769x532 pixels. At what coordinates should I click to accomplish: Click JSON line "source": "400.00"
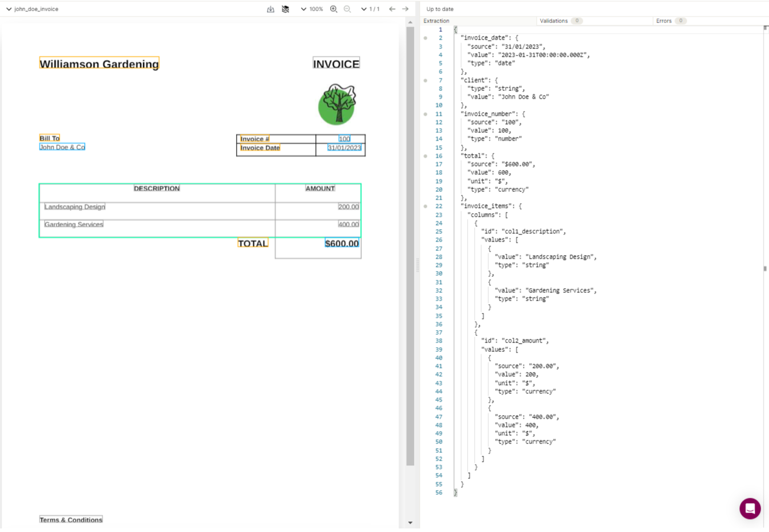[526, 416]
